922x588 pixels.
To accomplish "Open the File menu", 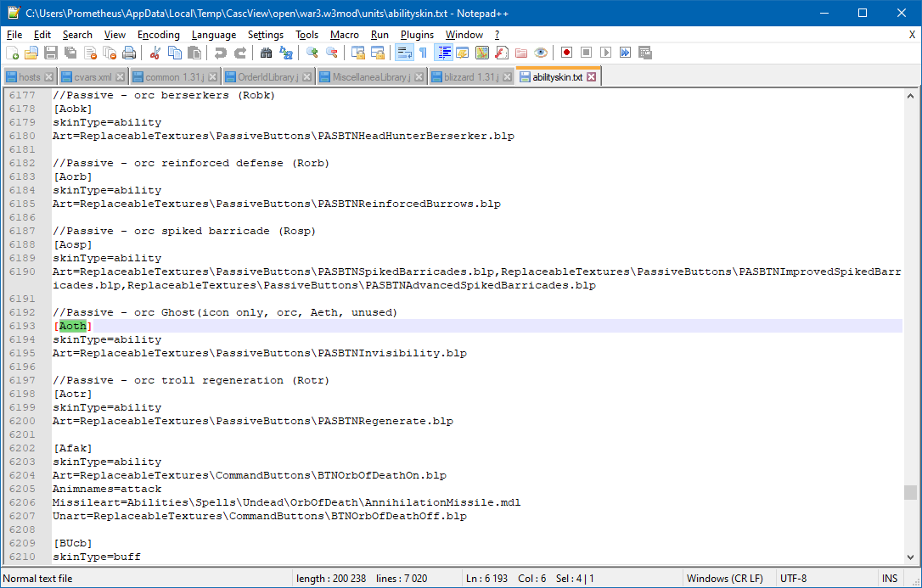I will 14,35.
